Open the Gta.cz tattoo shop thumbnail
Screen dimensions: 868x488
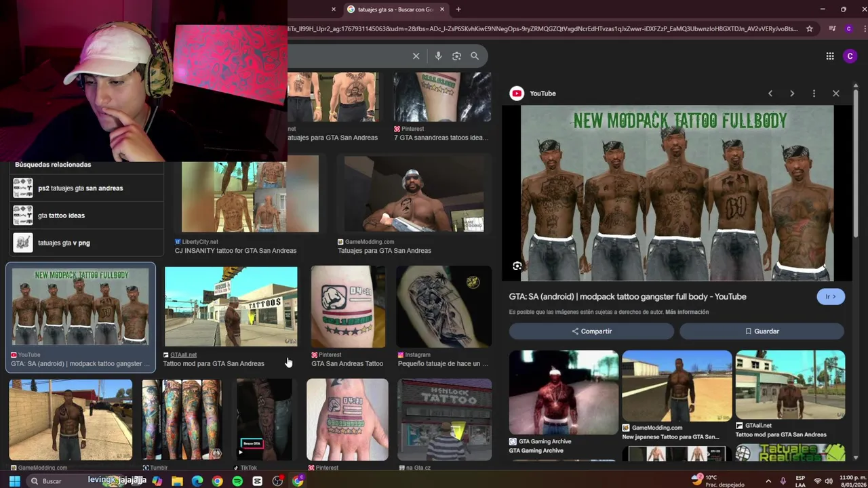[x=444, y=420]
